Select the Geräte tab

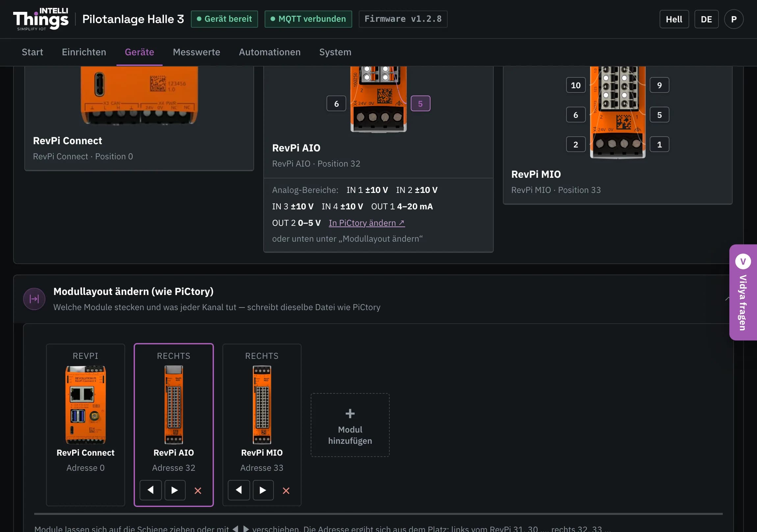(139, 52)
